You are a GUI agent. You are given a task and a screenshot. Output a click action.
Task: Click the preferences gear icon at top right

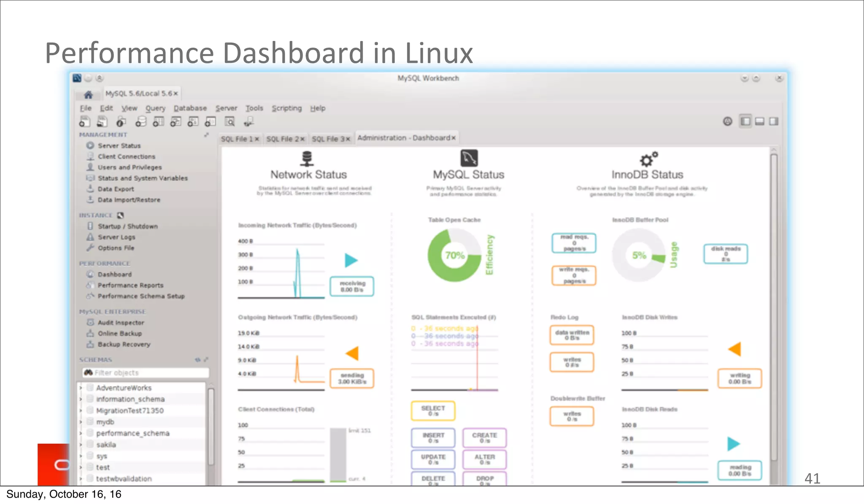728,121
